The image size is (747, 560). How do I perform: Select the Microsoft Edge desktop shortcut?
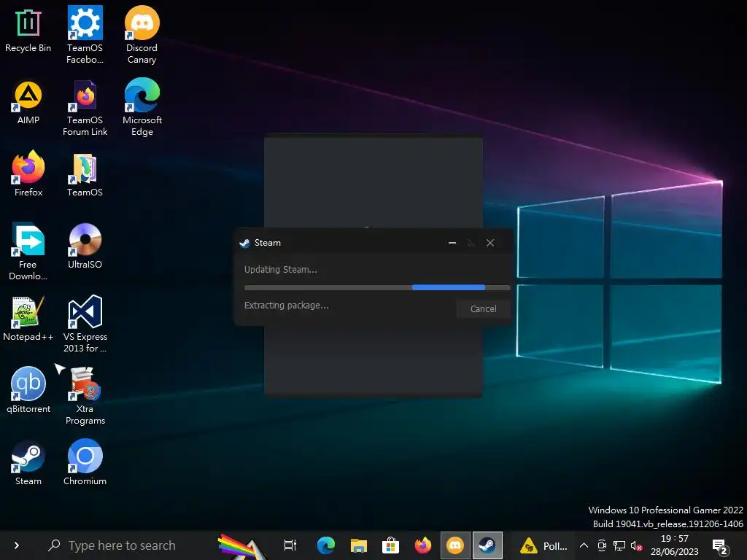pyautogui.click(x=142, y=108)
